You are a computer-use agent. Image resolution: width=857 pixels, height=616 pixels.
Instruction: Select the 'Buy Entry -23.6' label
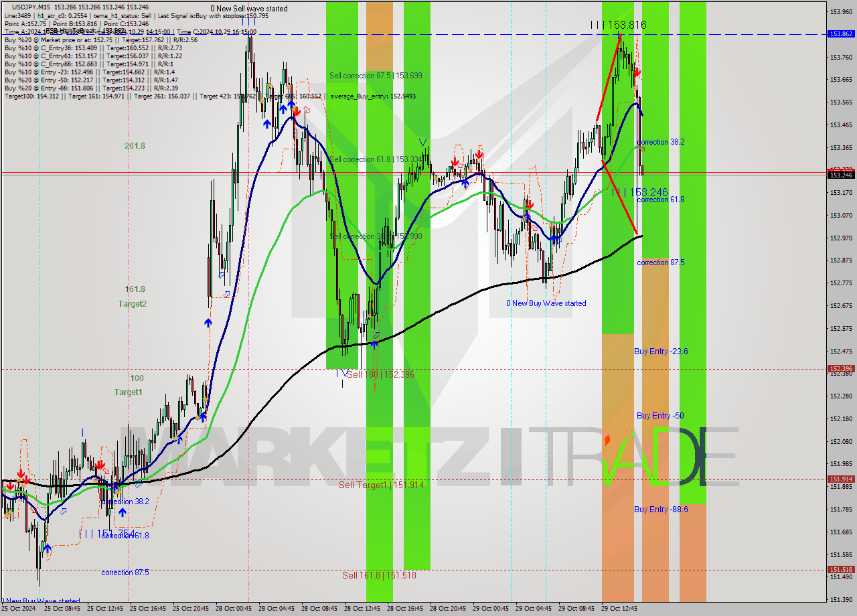[661, 352]
